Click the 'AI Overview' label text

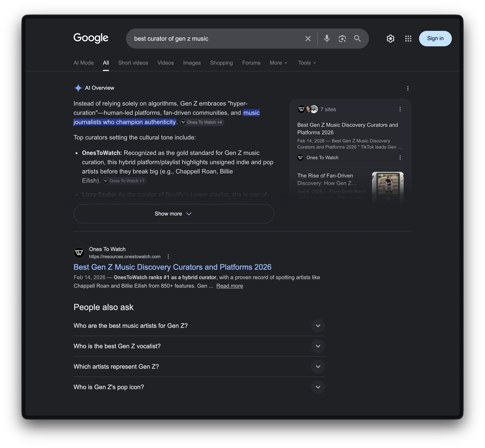99,88
